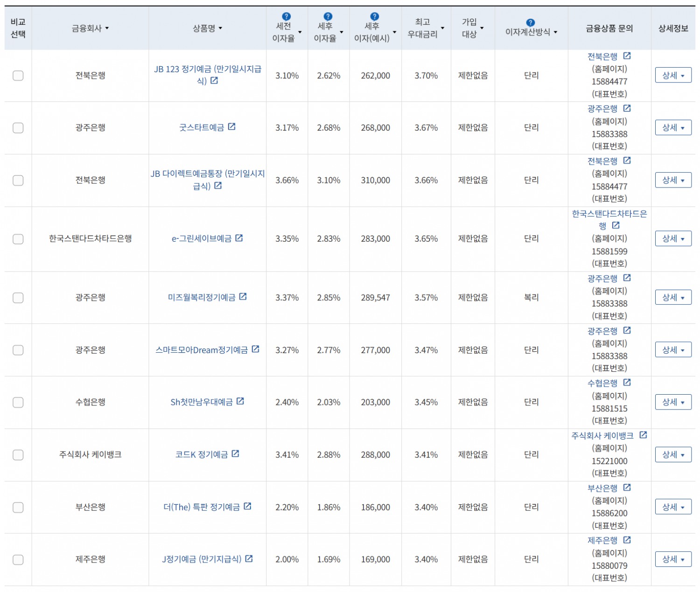Click homepage icon in JB 다이렉트예금통장 inquiry cell

click(627, 160)
